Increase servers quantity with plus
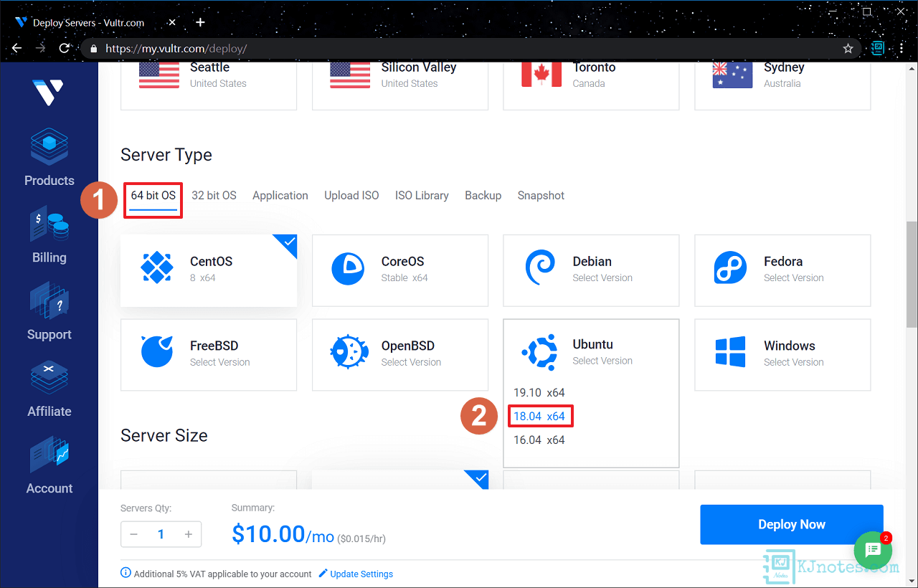Image resolution: width=918 pixels, height=588 pixels. click(x=189, y=534)
